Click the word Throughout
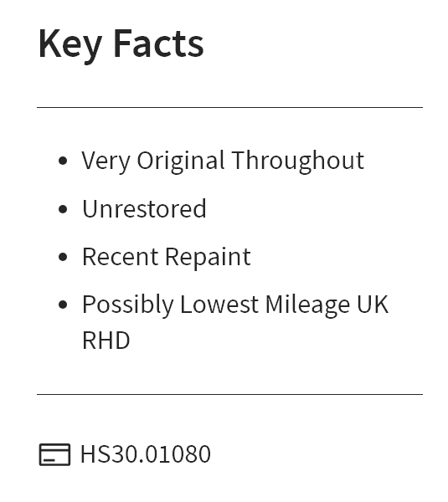 (298, 161)
